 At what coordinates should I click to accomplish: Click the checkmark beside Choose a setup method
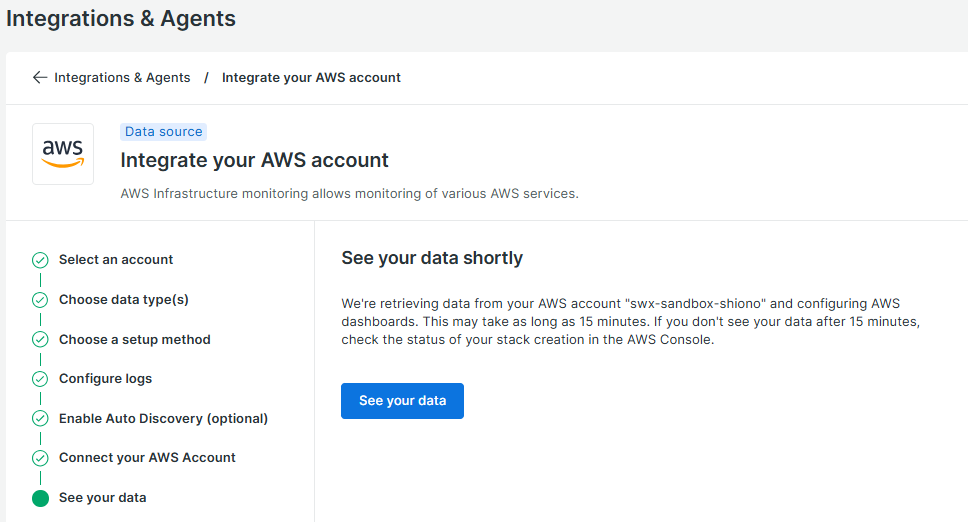[x=40, y=339]
